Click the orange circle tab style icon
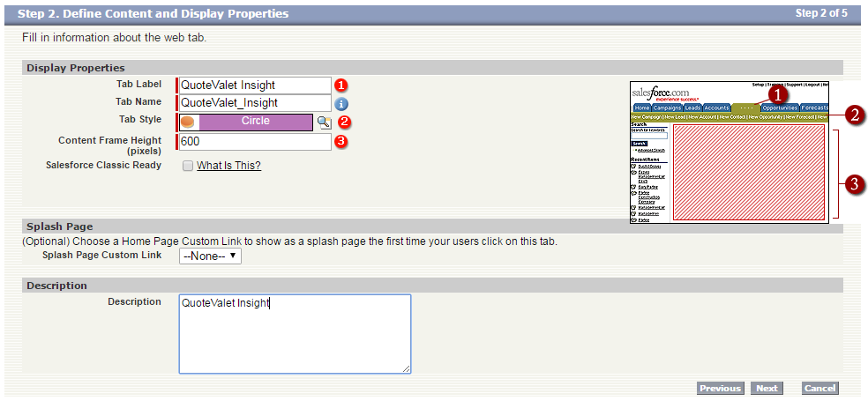The height and width of the screenshot is (401, 868). (x=188, y=122)
